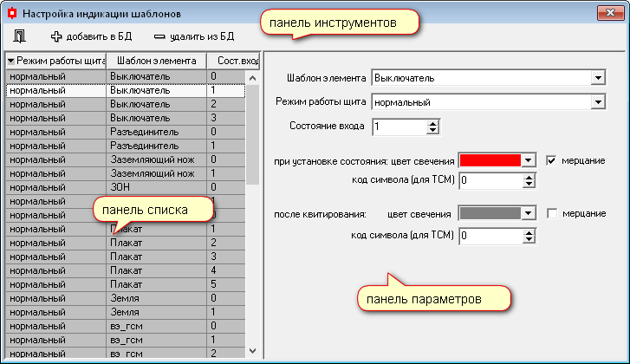Decrease 'код символа' after квитирования with down arrow
Image resolution: width=630 pixels, height=364 pixels.
pos(530,238)
